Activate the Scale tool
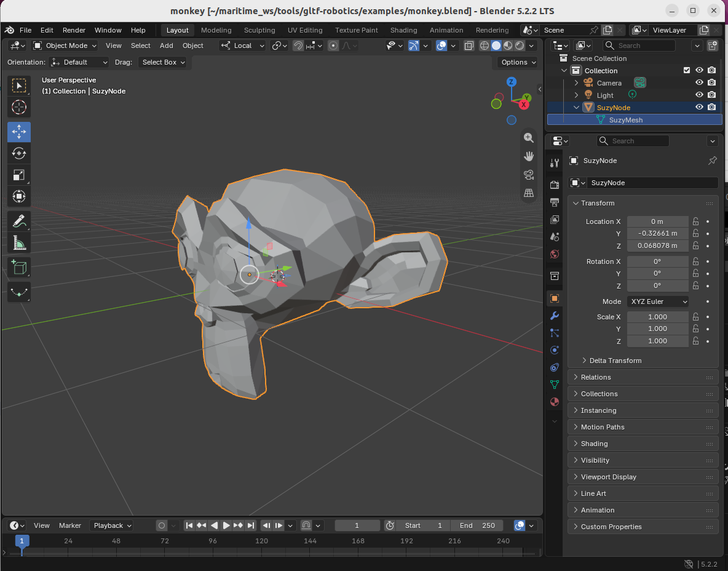 [19, 175]
